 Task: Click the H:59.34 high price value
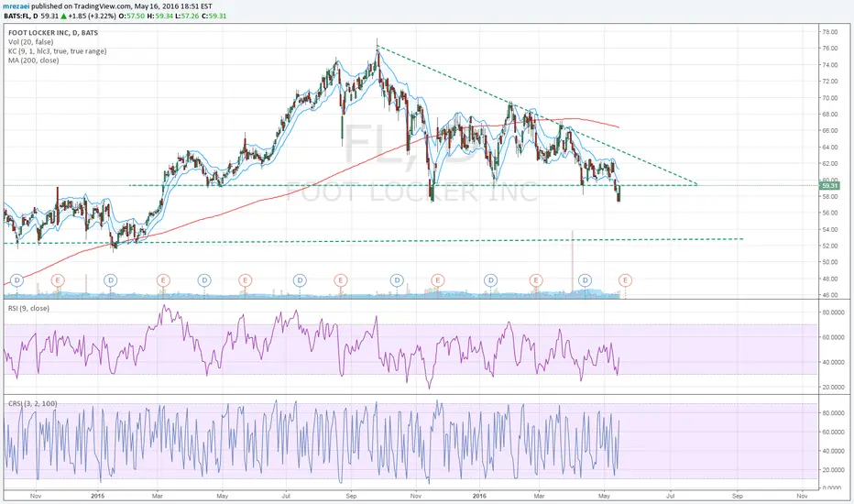click(161, 16)
